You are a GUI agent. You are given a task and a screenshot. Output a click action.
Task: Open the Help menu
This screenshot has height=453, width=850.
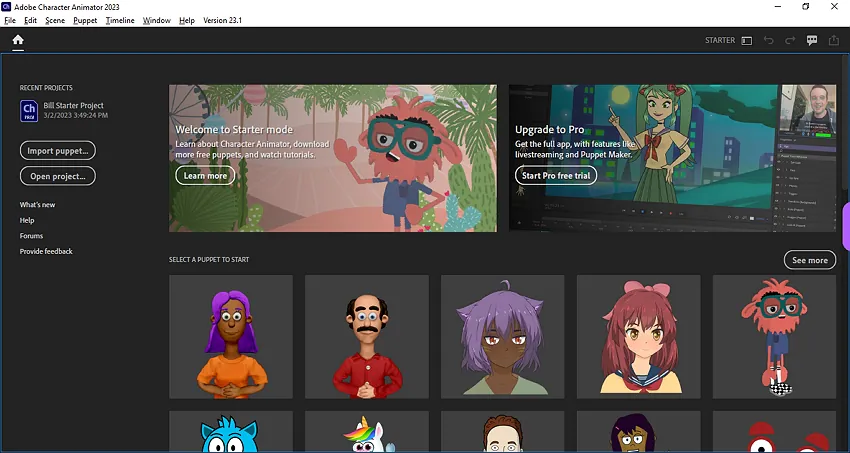(x=186, y=21)
